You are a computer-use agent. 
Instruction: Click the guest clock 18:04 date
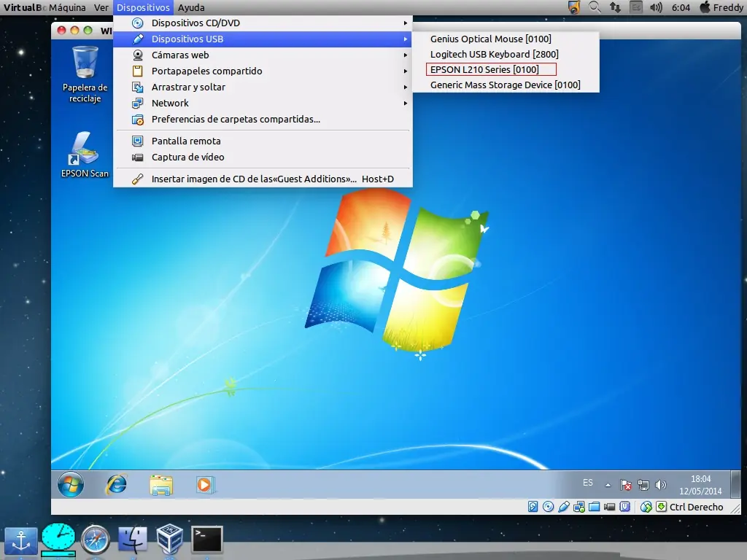700,485
